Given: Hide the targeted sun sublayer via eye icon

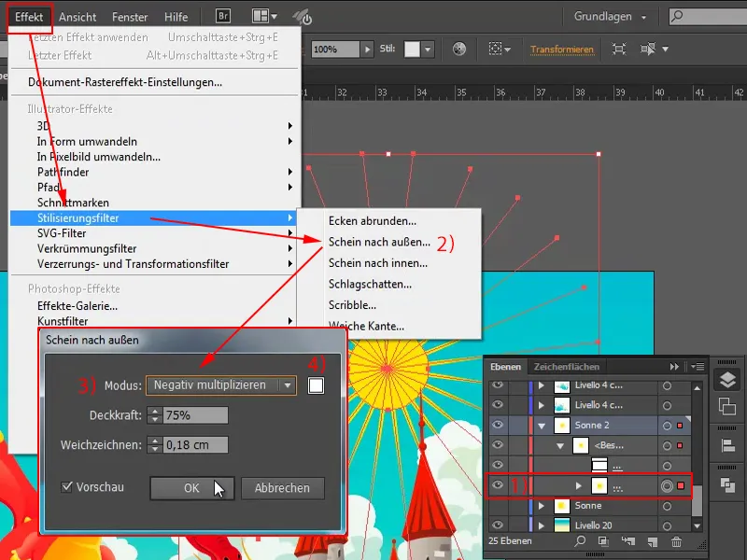Looking at the screenshot, I should 498,484.
